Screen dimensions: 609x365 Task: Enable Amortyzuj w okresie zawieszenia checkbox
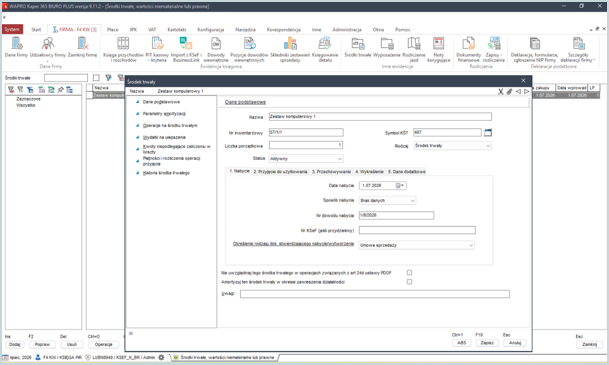coord(409,282)
